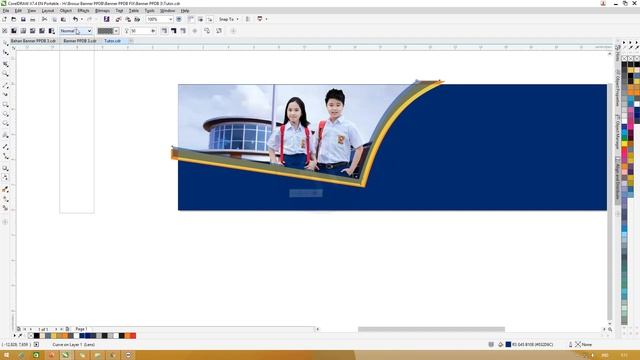Select No Transparency type button

(4, 31)
